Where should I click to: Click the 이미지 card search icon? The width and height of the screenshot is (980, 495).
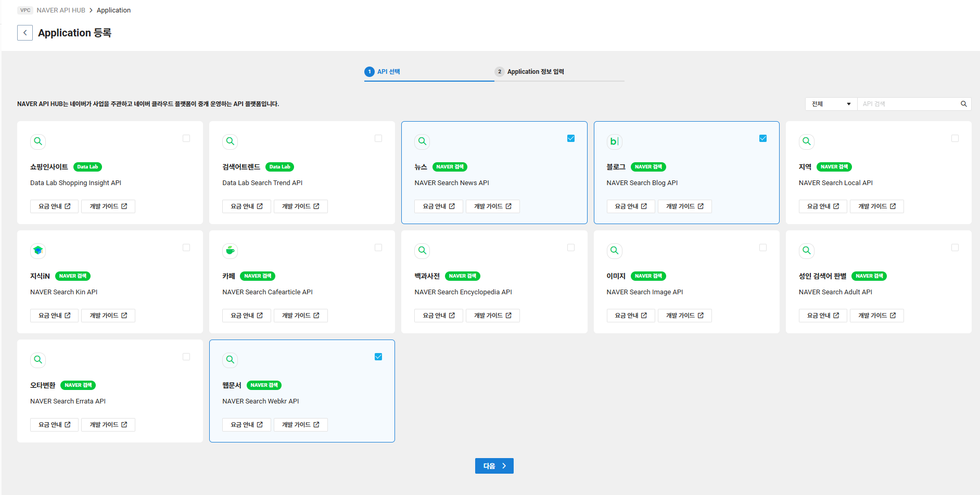click(x=614, y=251)
